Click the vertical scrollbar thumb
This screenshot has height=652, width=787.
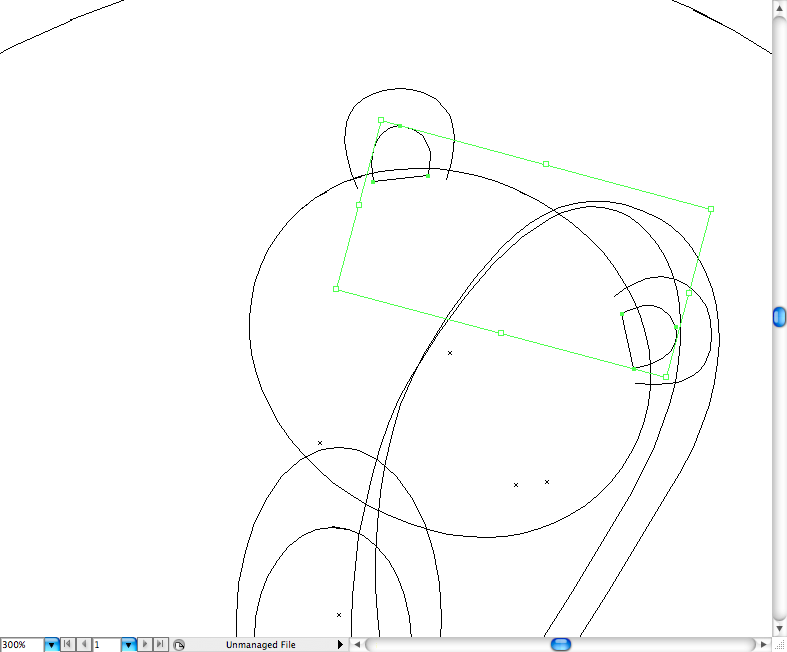click(779, 317)
